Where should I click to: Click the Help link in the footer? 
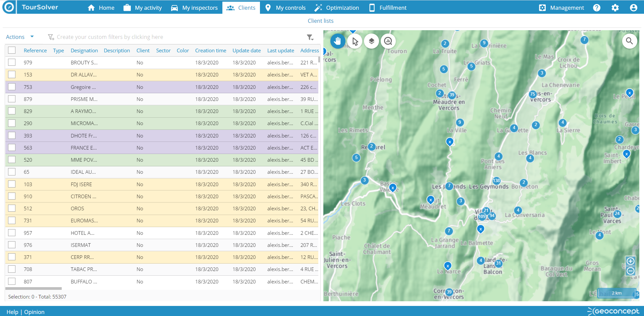click(12, 312)
